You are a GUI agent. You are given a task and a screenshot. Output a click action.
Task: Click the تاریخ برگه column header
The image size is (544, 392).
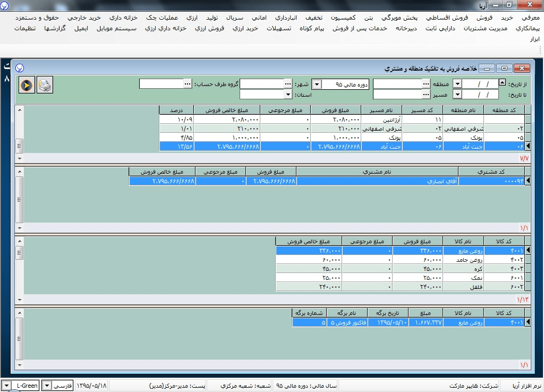point(387,313)
